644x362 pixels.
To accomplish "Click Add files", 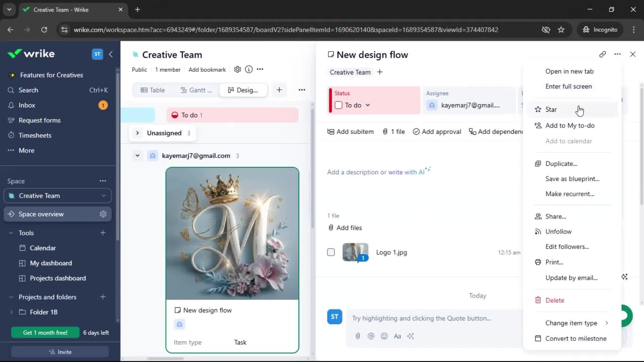I will (345, 228).
